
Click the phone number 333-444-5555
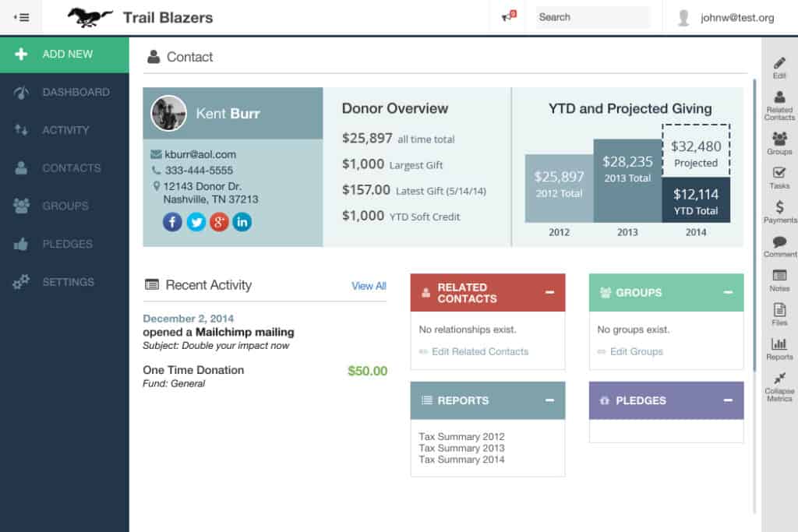coord(199,171)
